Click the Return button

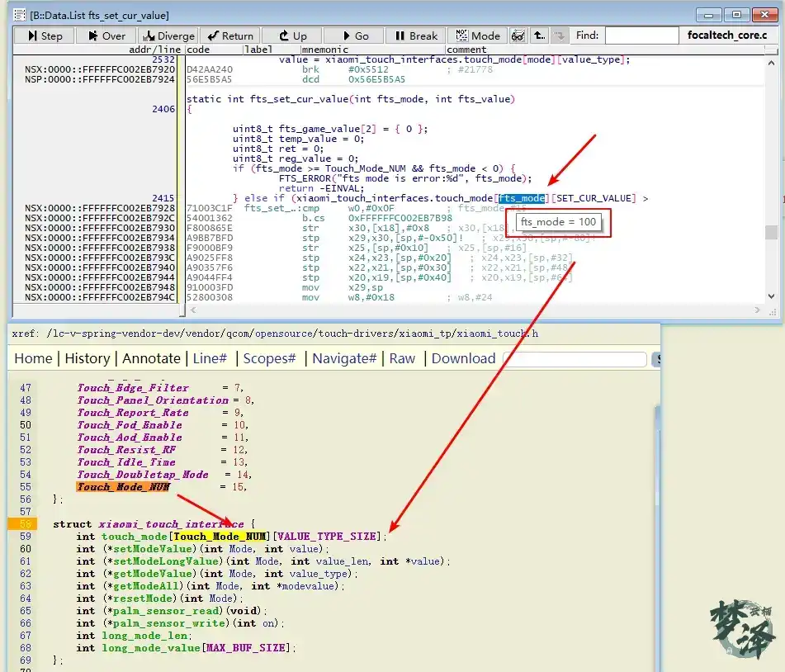pyautogui.click(x=230, y=36)
